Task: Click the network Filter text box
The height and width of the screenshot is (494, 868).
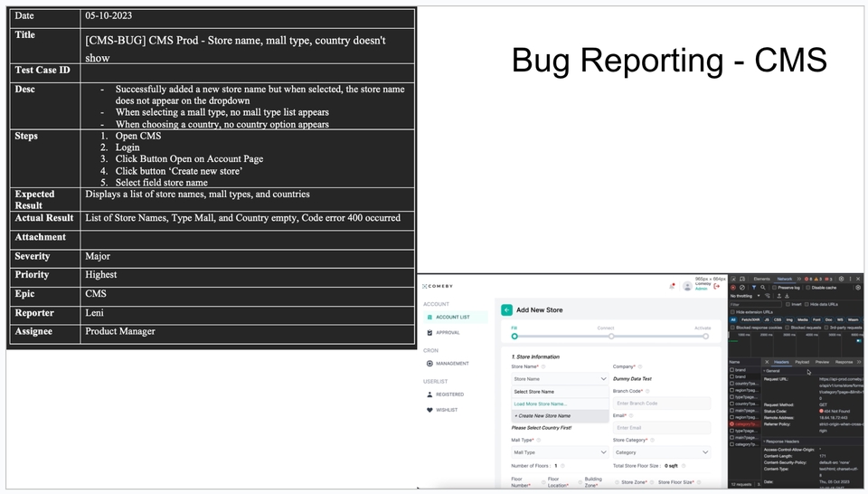Action: coord(756,305)
